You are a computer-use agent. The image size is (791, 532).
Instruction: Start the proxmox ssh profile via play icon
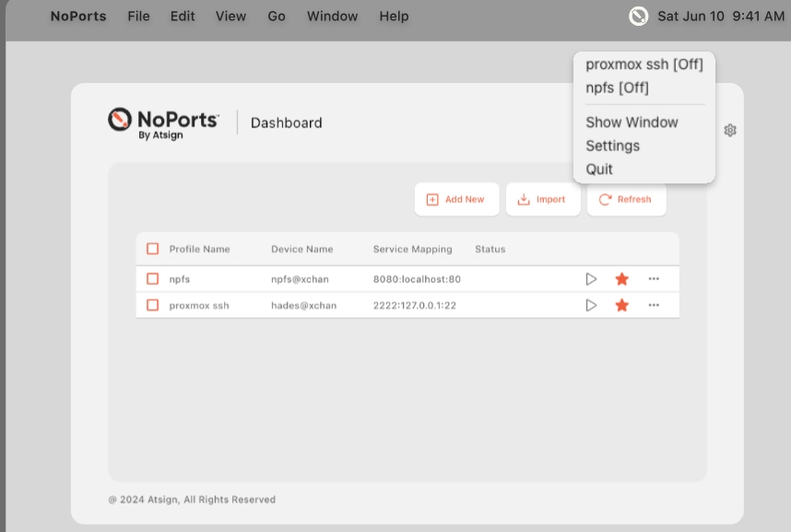click(x=591, y=305)
